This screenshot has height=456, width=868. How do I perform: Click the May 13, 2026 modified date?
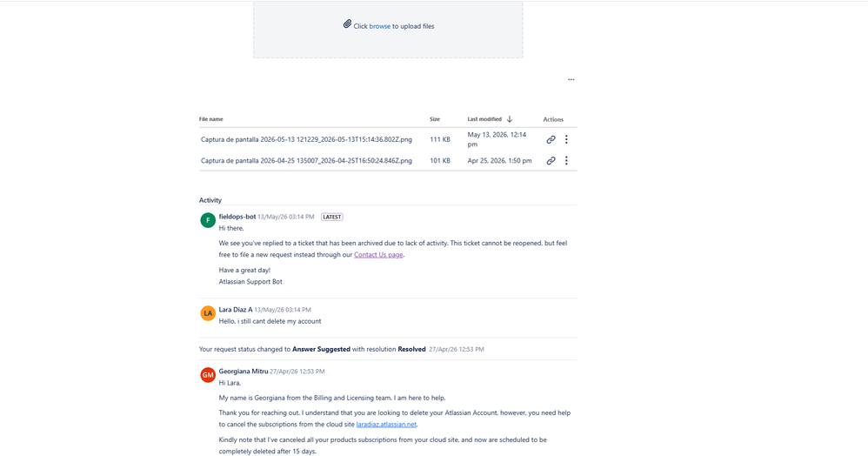pyautogui.click(x=497, y=139)
